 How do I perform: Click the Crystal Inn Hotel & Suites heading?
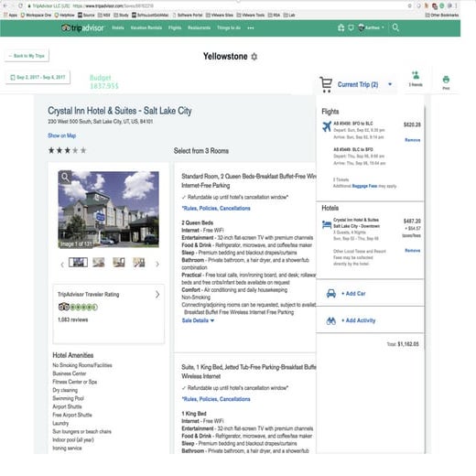click(120, 111)
